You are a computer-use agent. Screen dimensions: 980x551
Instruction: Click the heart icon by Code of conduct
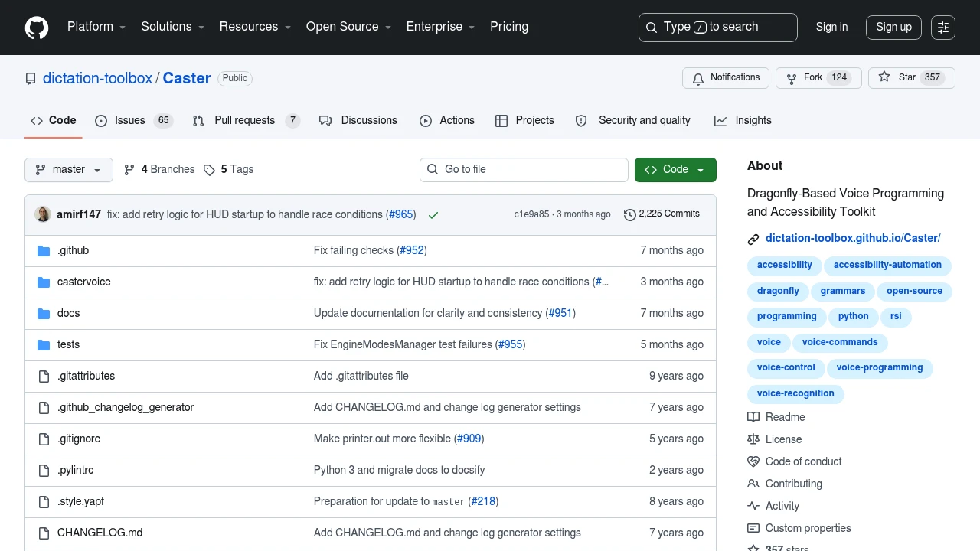[x=753, y=461]
